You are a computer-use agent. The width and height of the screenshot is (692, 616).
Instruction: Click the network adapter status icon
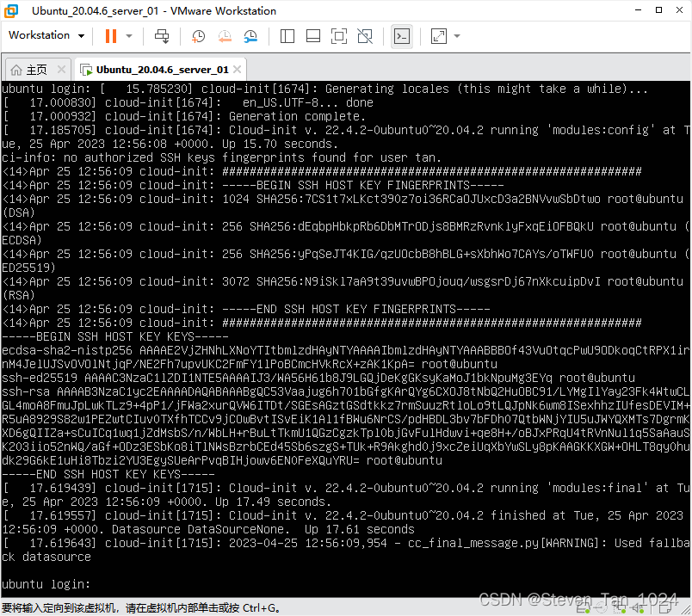(x=619, y=609)
